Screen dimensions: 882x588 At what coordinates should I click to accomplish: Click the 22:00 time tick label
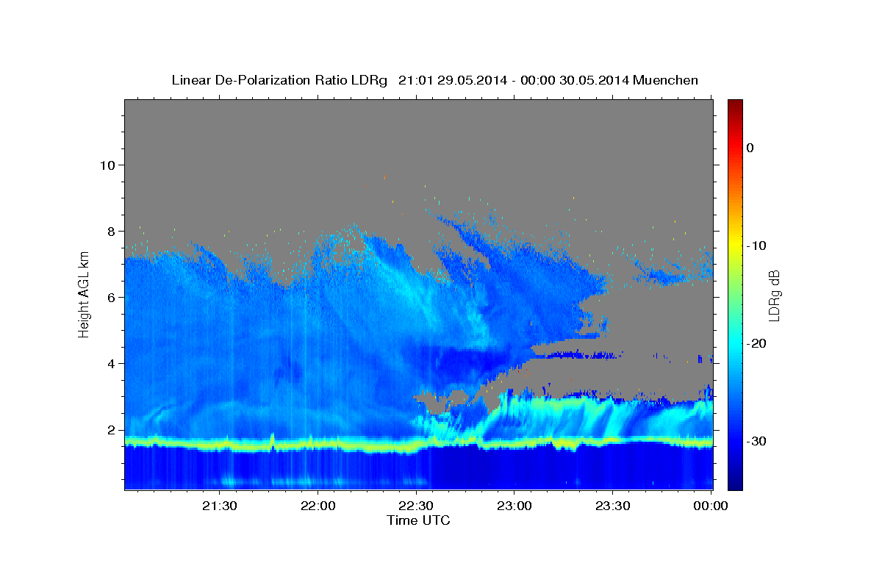point(318,506)
